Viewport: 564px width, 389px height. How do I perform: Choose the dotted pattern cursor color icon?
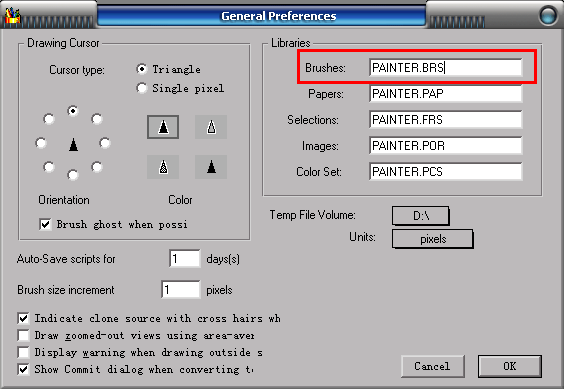click(x=163, y=167)
